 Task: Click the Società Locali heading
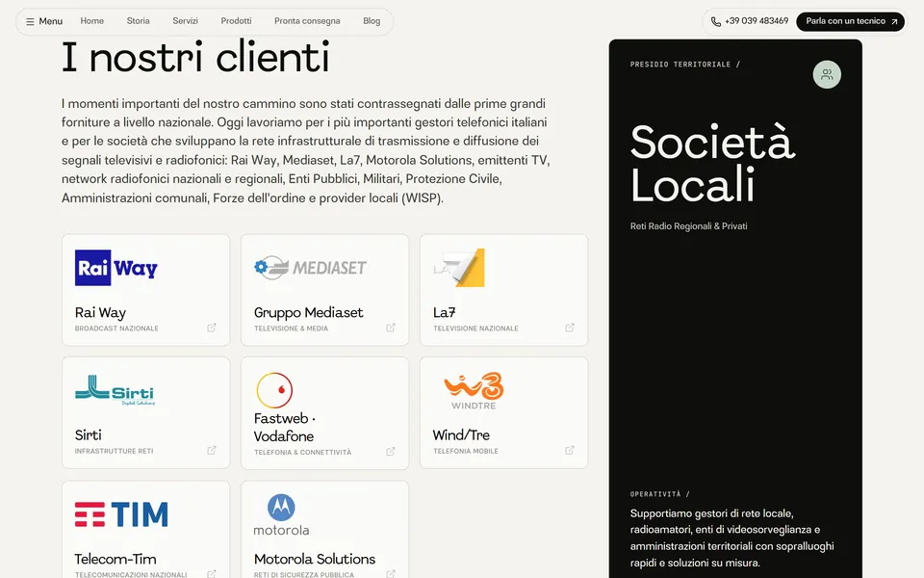pos(712,163)
